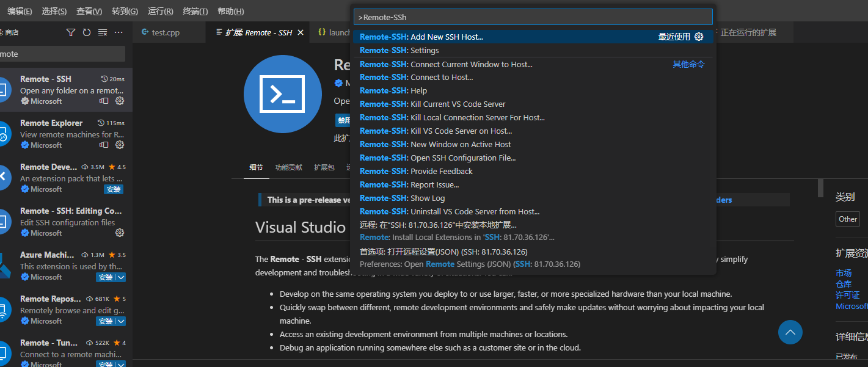Viewport: 868px width, 367px height.
Task: Filter extensions with the funnel icon
Action: [71, 32]
